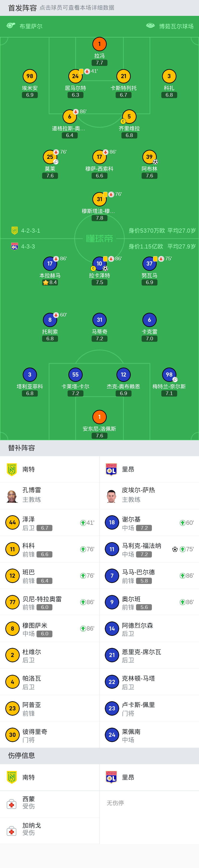Click the referee 布里萨尔 whistle icon
Viewport: 199px width, 868px height.
[11, 26]
